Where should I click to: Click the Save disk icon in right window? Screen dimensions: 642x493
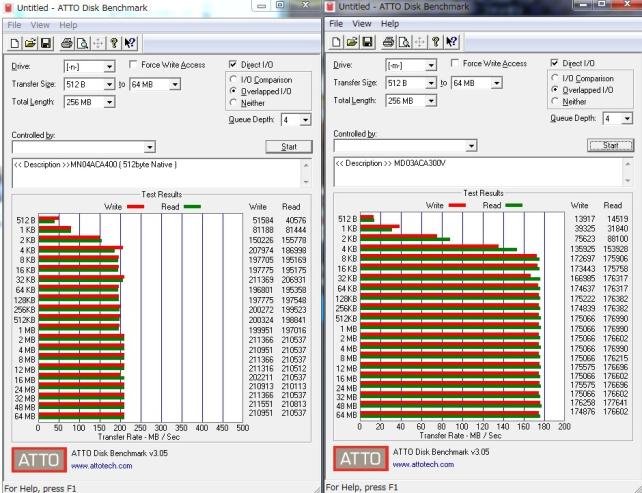point(366,42)
